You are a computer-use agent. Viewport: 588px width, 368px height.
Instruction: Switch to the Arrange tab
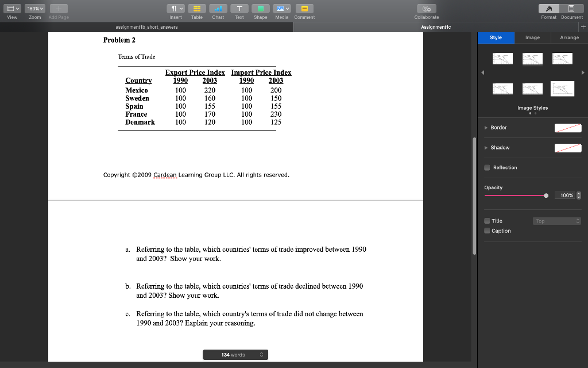coord(569,37)
